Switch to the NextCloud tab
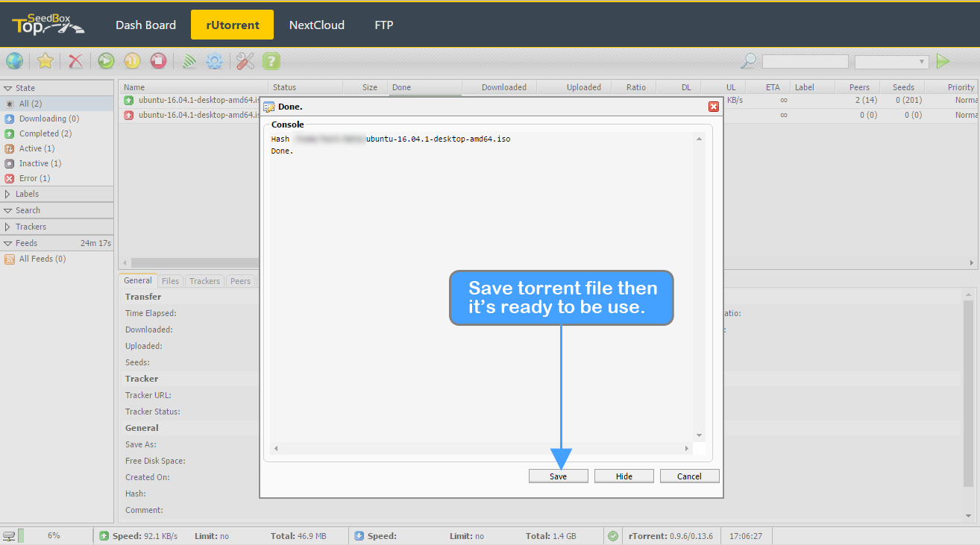Image resolution: width=980 pixels, height=545 pixels. [x=317, y=25]
